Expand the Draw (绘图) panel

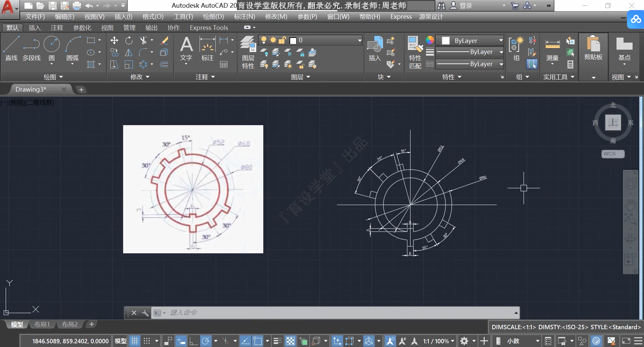coord(53,77)
